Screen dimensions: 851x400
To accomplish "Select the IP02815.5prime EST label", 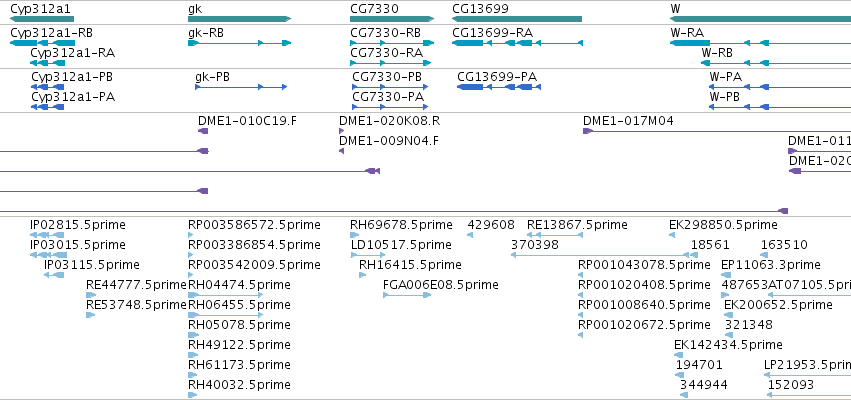I will point(78,225).
